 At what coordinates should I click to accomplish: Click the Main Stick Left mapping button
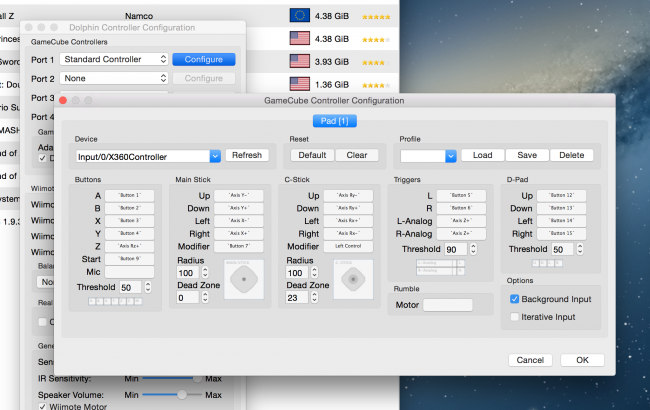point(239,221)
